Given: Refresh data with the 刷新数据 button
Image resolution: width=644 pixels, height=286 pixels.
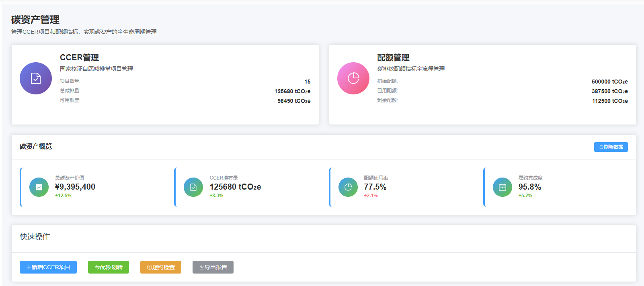Looking at the screenshot, I should tap(611, 147).
